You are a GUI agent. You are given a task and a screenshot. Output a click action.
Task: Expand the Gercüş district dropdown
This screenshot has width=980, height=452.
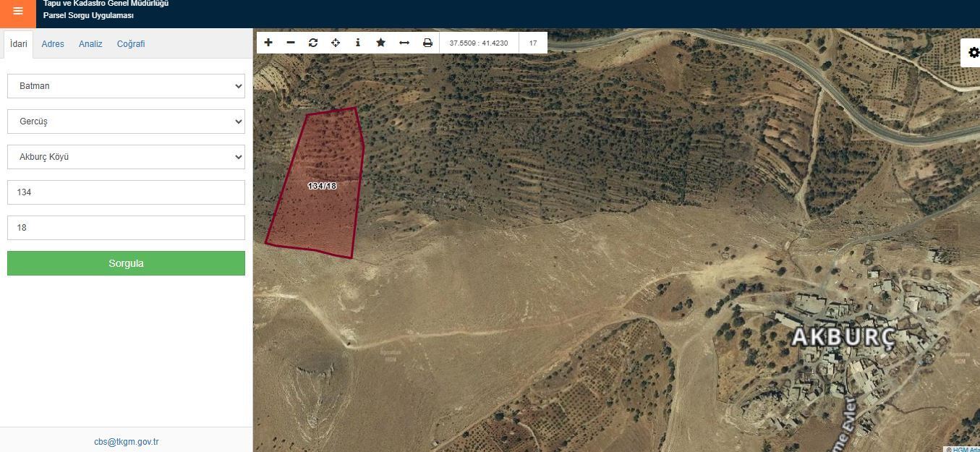pos(126,121)
